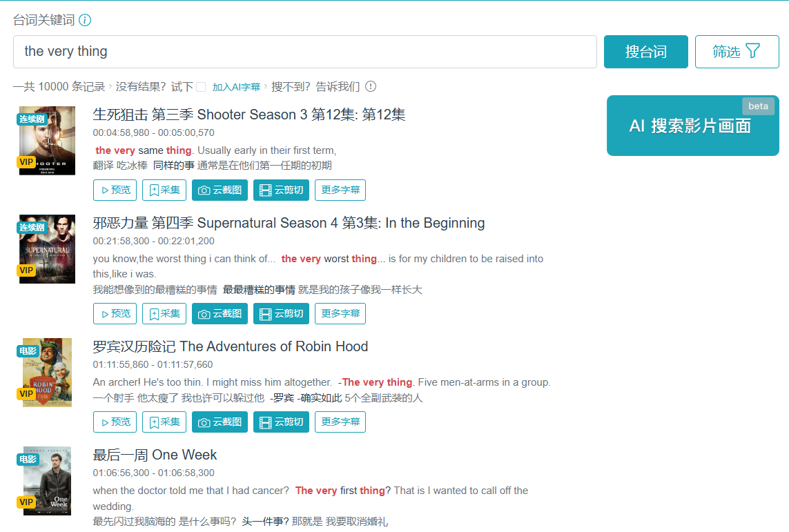Show 更多字幕 for the Shooter result

[340, 190]
